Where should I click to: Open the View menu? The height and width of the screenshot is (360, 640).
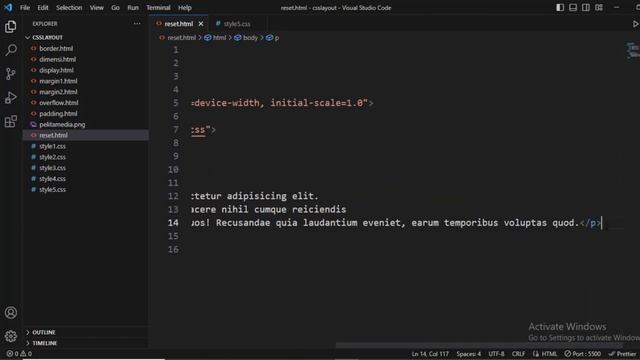pyautogui.click(x=97, y=7)
